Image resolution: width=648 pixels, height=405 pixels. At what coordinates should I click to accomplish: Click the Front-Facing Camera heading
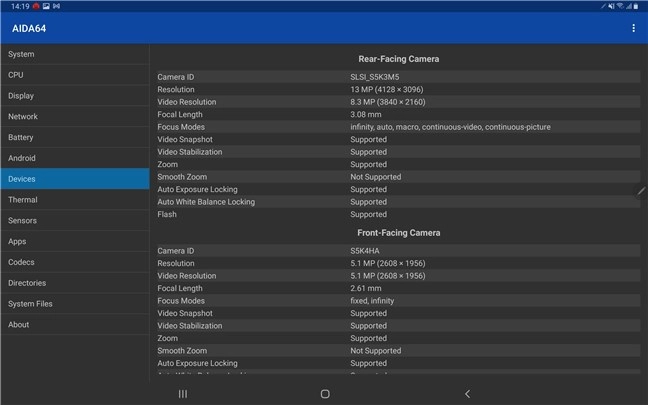click(x=398, y=233)
